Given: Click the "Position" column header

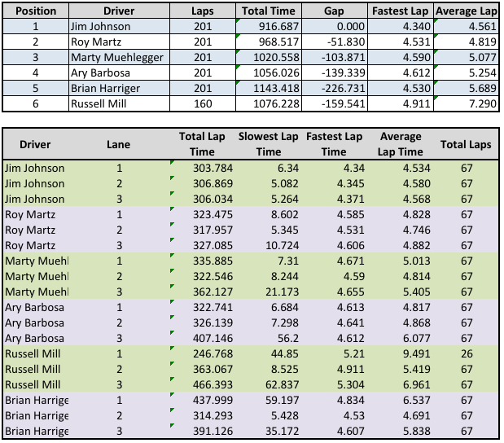Looking at the screenshot, I should [x=35, y=11].
